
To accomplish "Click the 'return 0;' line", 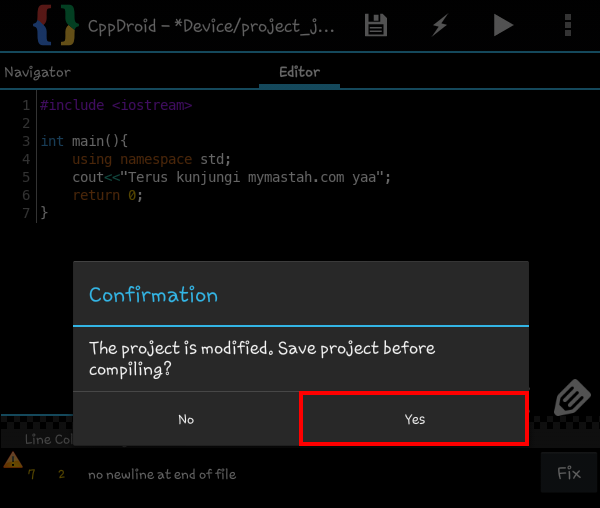I will [107, 195].
